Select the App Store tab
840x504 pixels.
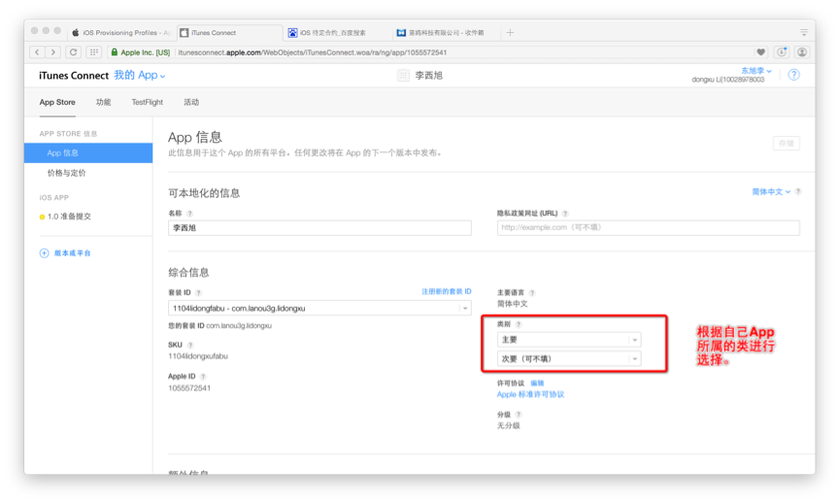(57, 102)
